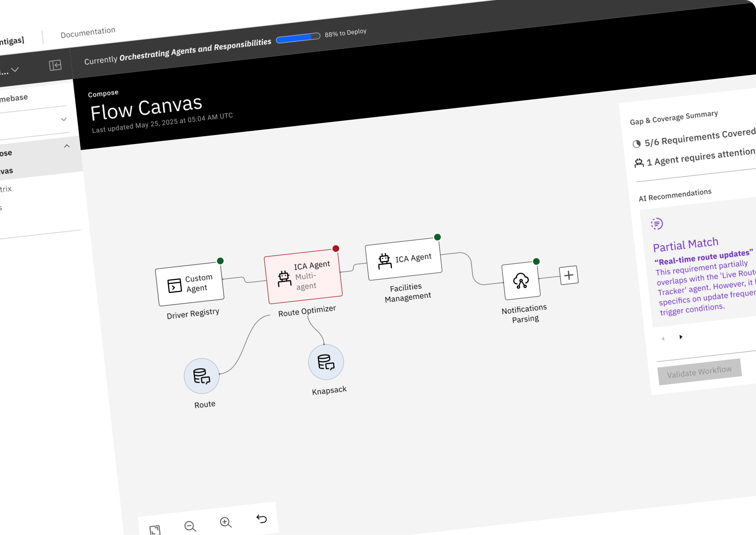Image resolution: width=756 pixels, height=535 pixels.
Task: Select the Driver Registry Custom Agent node
Action: pos(190,284)
